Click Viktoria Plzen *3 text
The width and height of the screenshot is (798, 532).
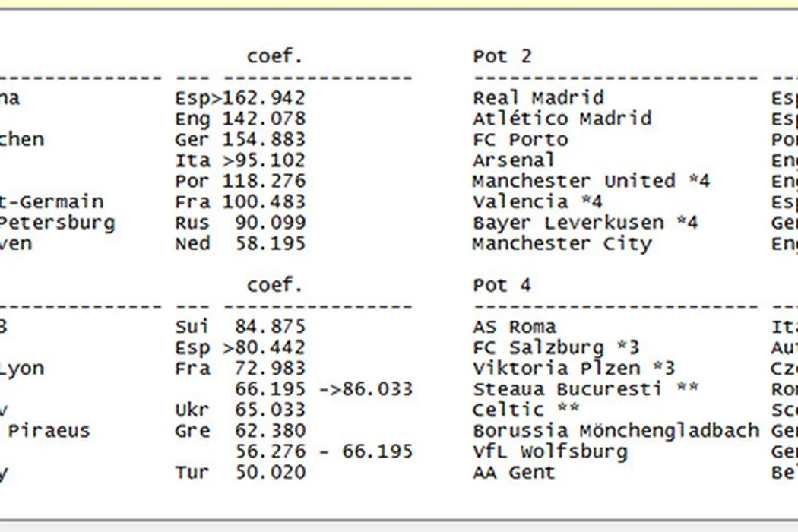pos(573,369)
